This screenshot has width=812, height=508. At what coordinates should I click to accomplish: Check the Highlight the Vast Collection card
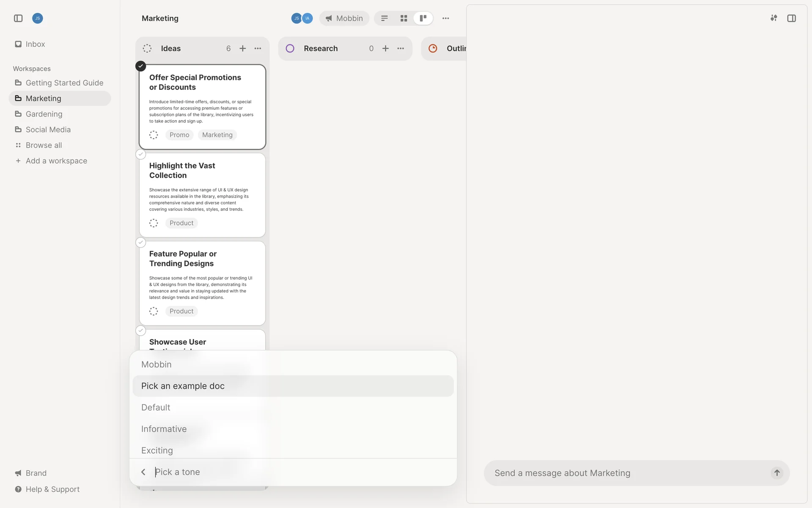click(x=141, y=155)
